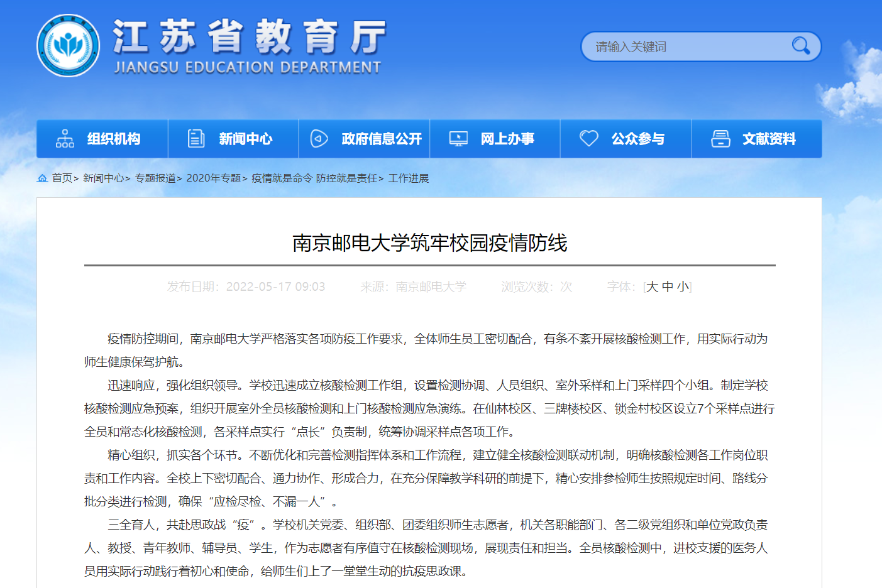The height and width of the screenshot is (588, 882).
Task: Open 疫情就是命令 防控就是责任 breadcrumb link
Action: (x=314, y=178)
